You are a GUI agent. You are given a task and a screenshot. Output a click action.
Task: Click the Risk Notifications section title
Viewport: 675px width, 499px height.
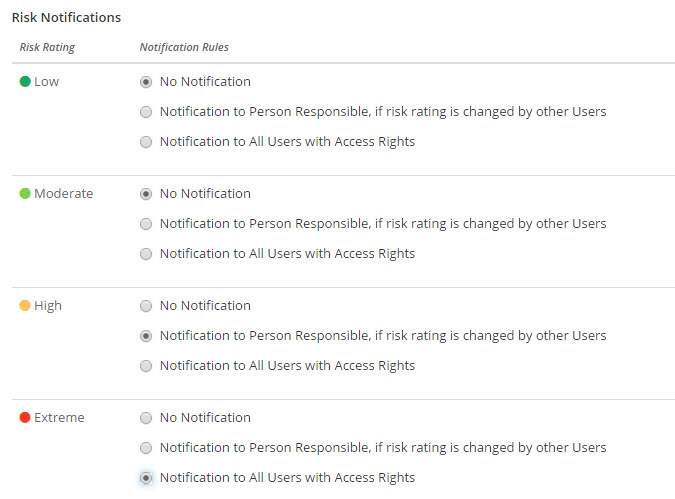pos(66,17)
